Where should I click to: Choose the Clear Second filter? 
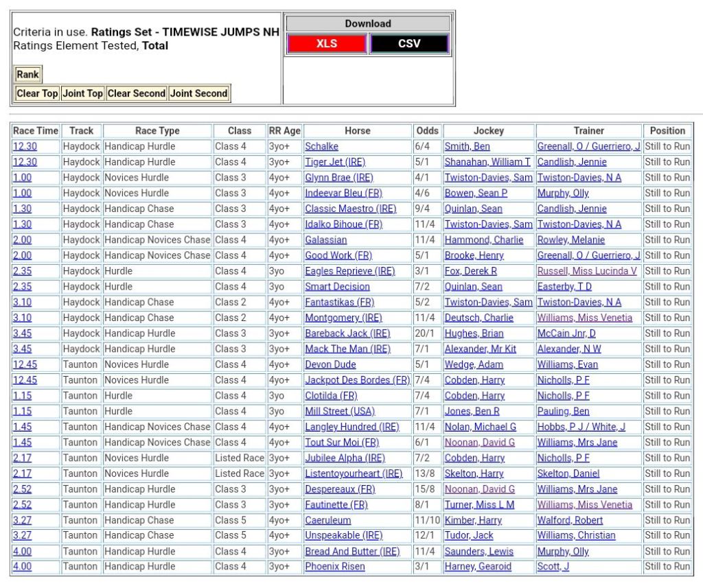click(137, 93)
